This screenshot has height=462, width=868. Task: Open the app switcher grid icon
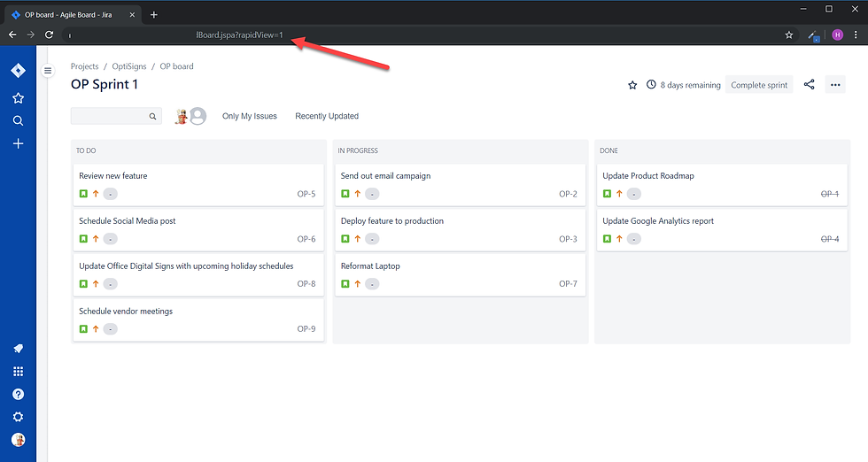click(x=18, y=371)
